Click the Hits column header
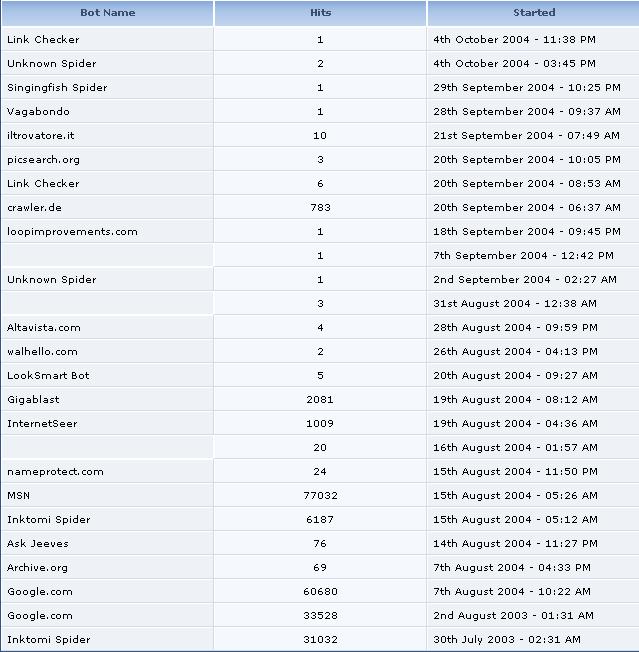This screenshot has width=639, height=652. coord(320,13)
